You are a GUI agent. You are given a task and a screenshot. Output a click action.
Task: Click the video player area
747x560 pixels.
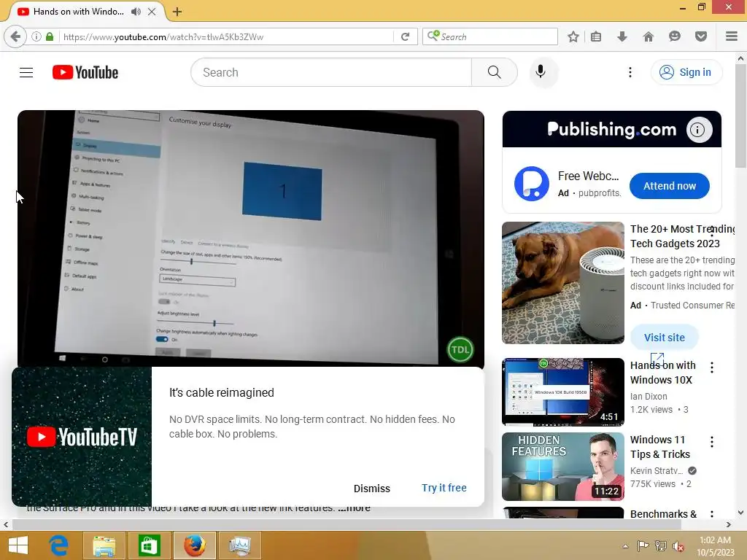tap(251, 238)
